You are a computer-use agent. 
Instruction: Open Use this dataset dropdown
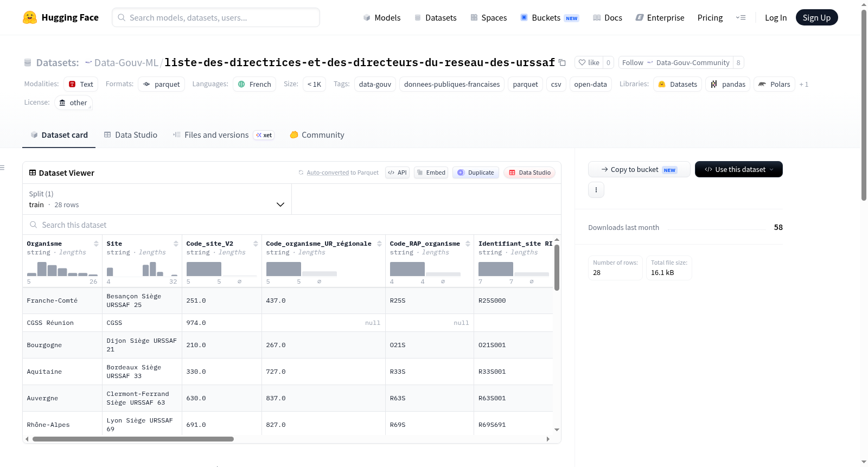pos(739,169)
